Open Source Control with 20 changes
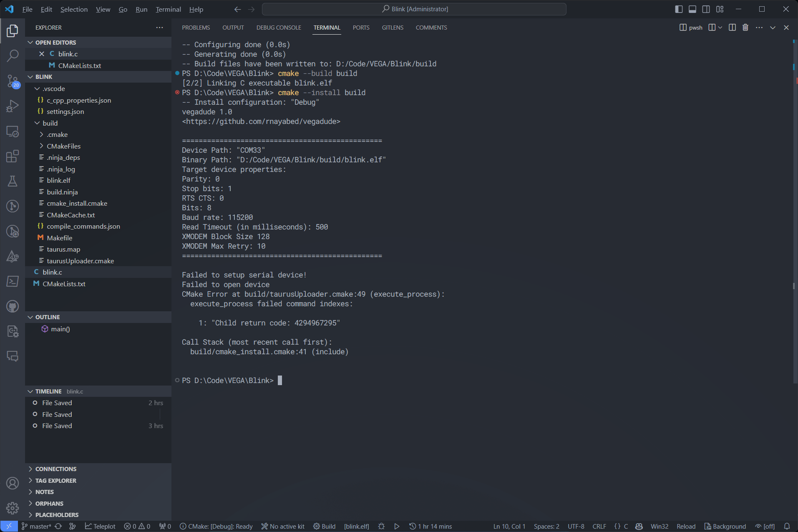 click(13, 81)
